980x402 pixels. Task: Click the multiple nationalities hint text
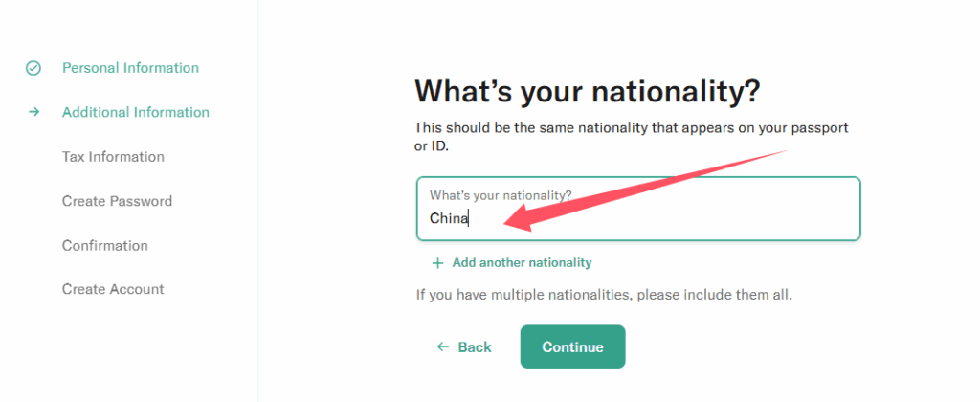[604, 295]
